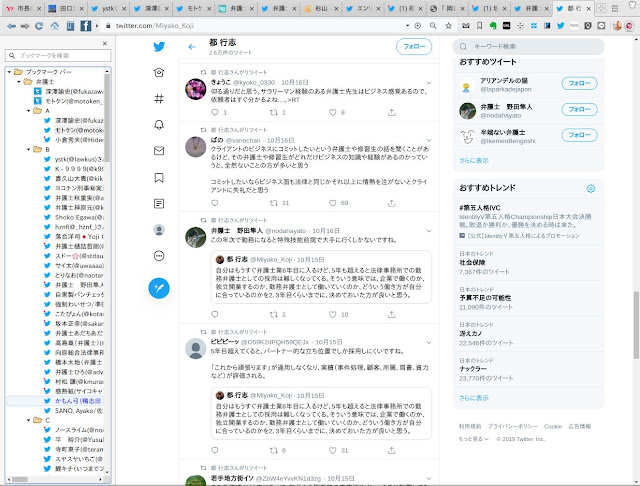
Task: Open プライバシーポリシー footer link
Action: pos(513,426)
